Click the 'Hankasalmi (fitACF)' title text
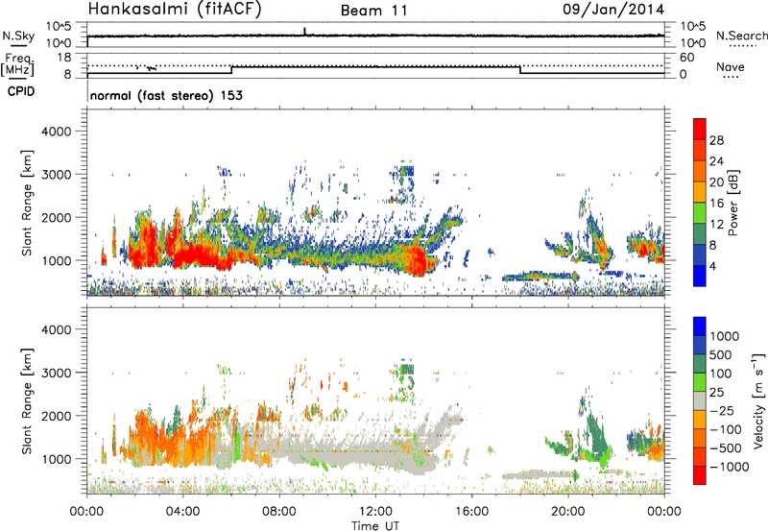Image resolution: width=768 pixels, height=532 pixels. (175, 9)
